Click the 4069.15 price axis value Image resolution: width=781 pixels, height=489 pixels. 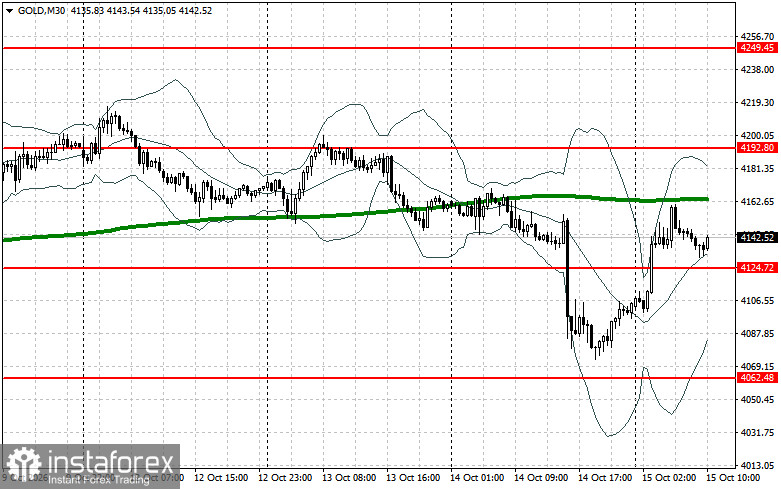757,367
